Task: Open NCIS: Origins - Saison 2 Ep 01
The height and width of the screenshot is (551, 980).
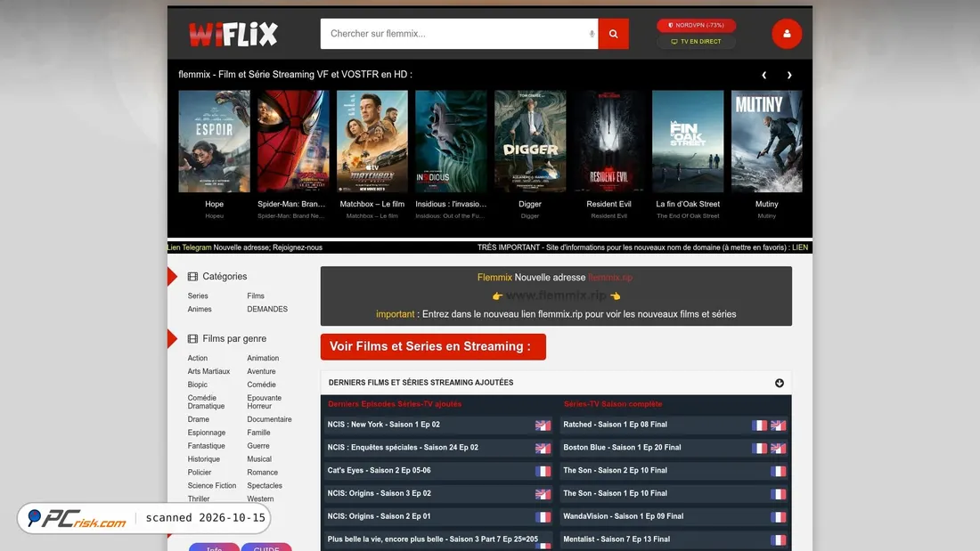Action: pyautogui.click(x=379, y=516)
